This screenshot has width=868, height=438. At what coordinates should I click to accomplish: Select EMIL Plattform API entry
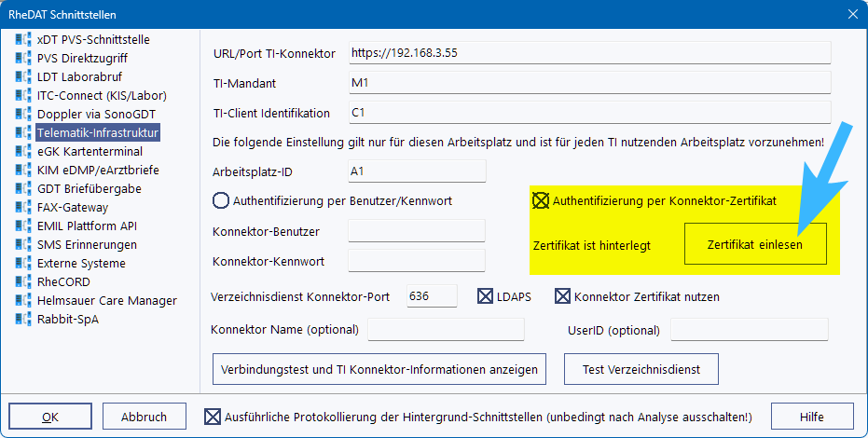[87, 226]
